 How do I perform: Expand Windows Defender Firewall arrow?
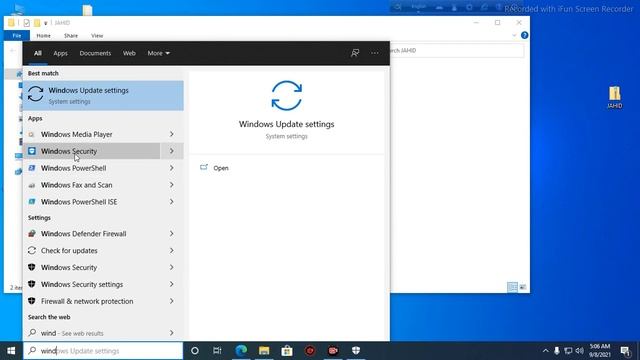click(x=172, y=233)
